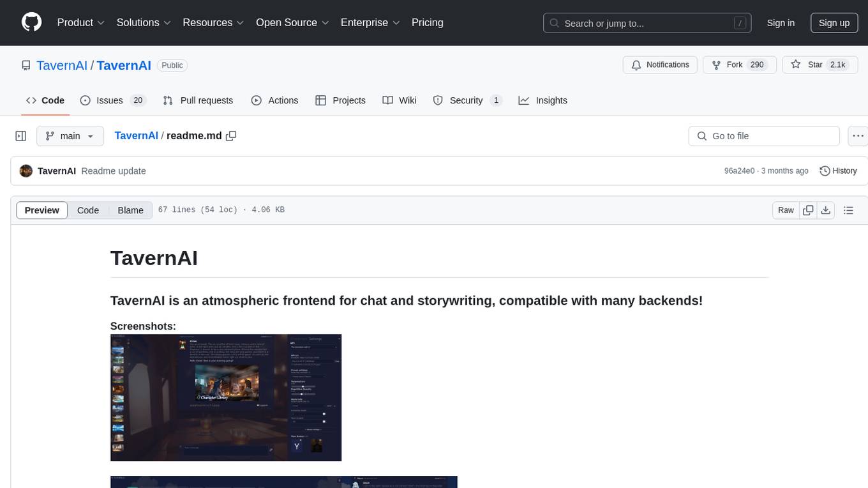Download the raw file

pyautogui.click(x=826, y=210)
